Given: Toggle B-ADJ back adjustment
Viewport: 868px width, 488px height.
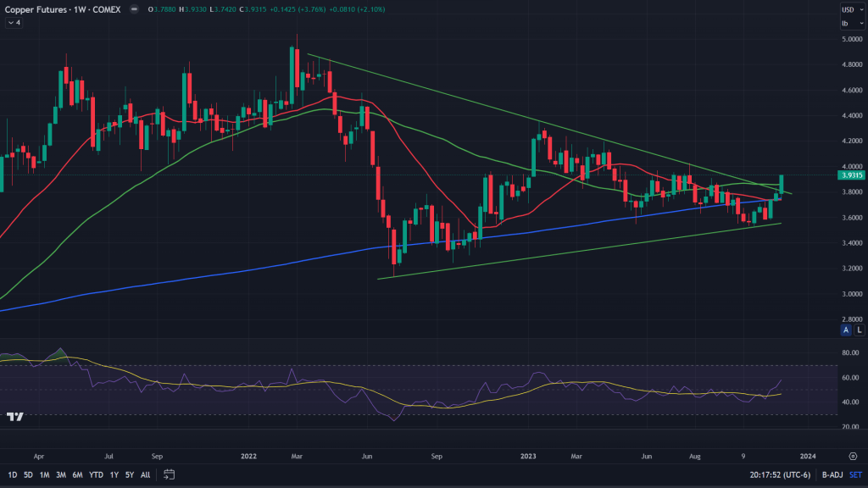Looking at the screenshot, I should (x=832, y=474).
